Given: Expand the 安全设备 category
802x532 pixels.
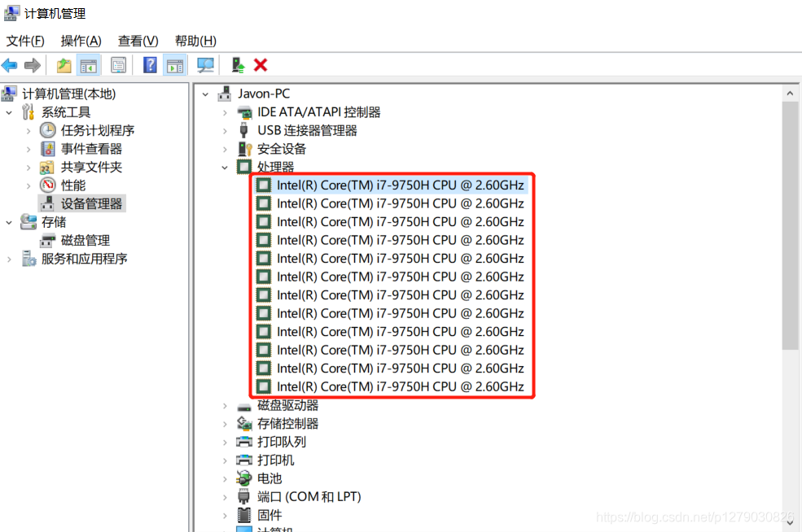Looking at the screenshot, I should click(225, 149).
